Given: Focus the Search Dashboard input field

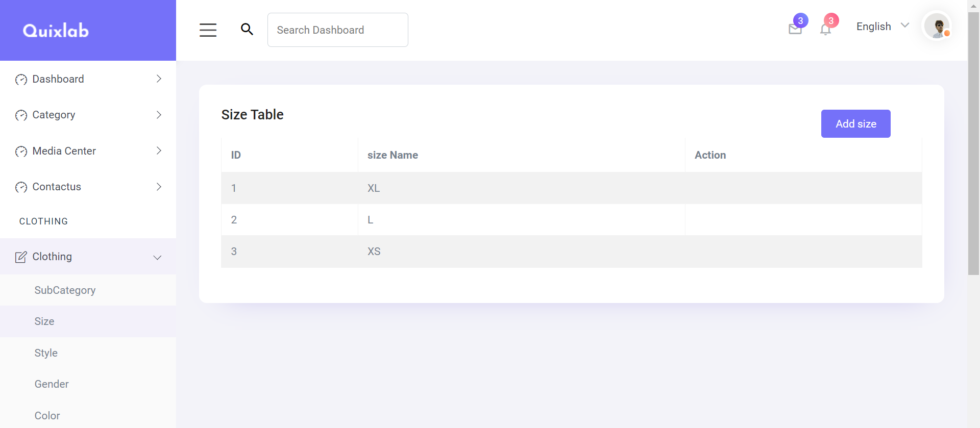Looking at the screenshot, I should [x=337, y=30].
